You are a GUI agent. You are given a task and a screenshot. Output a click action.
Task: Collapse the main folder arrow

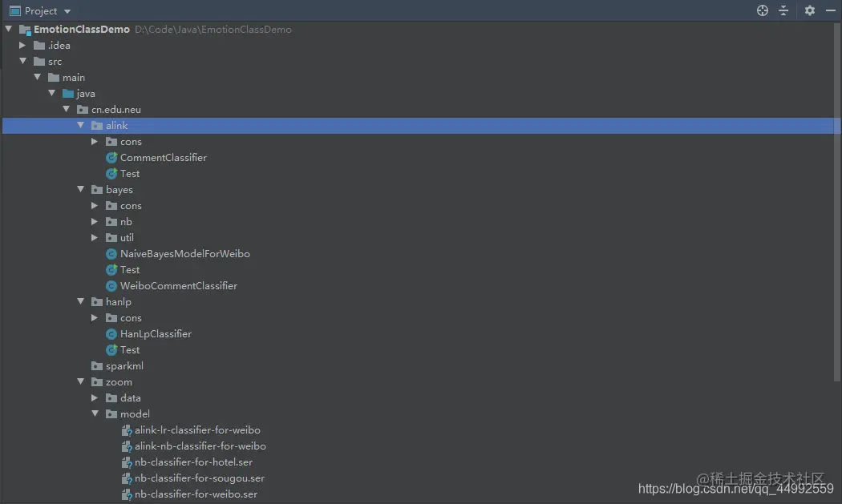pos(38,77)
